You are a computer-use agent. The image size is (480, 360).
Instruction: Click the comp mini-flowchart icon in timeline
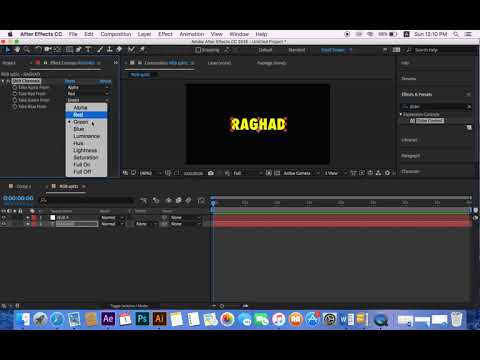(144, 200)
